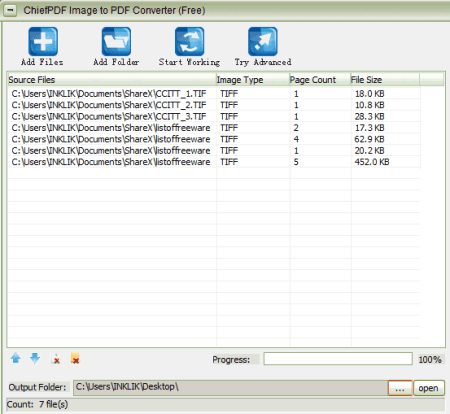Browse output folder with the ... button
450x414 pixels.
tap(400, 388)
